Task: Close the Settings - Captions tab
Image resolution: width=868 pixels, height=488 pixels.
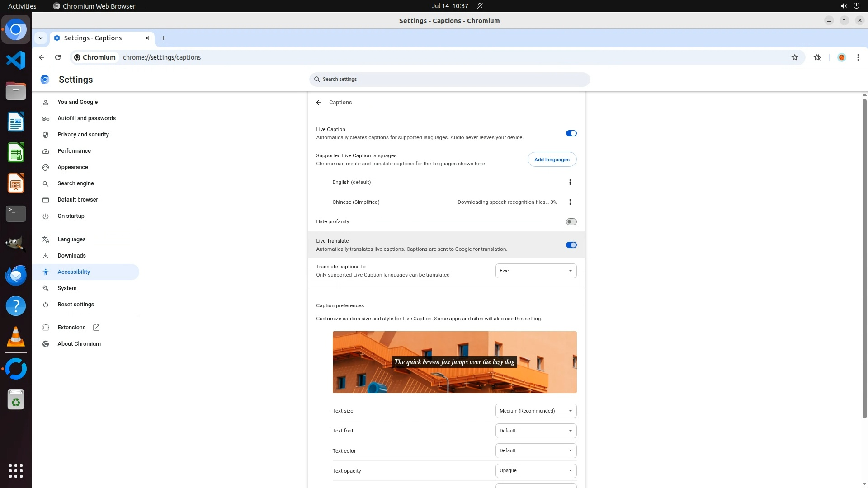Action: click(x=147, y=38)
